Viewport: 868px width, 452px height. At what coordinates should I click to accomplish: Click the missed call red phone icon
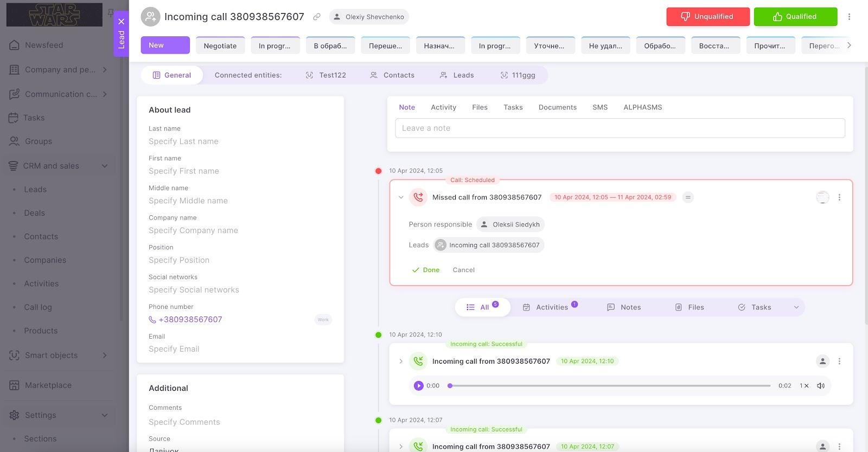[x=418, y=197]
